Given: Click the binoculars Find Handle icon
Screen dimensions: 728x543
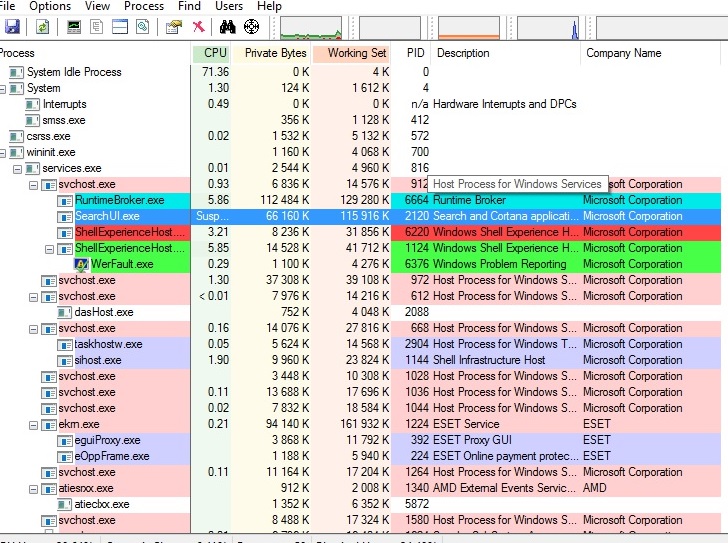Looking at the screenshot, I should pyautogui.click(x=228, y=27).
